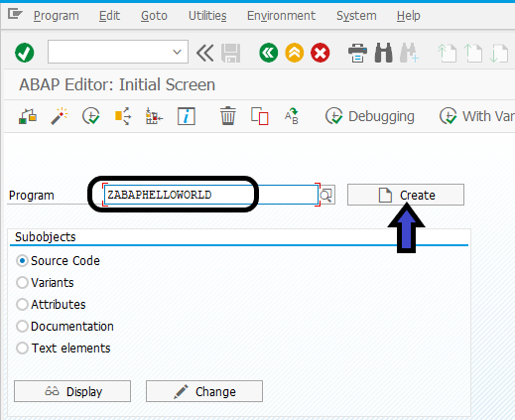Expand the command field dropdown arrow
This screenshot has height=420, width=515.
[178, 52]
